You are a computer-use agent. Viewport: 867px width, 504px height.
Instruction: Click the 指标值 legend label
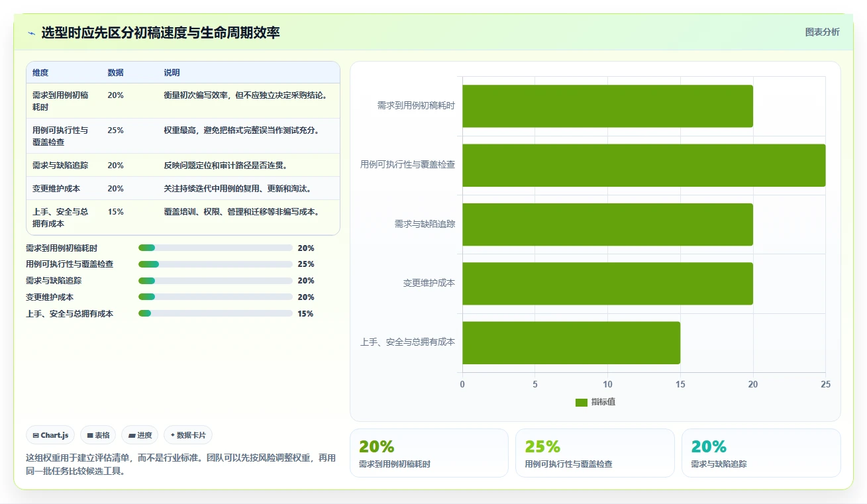603,402
